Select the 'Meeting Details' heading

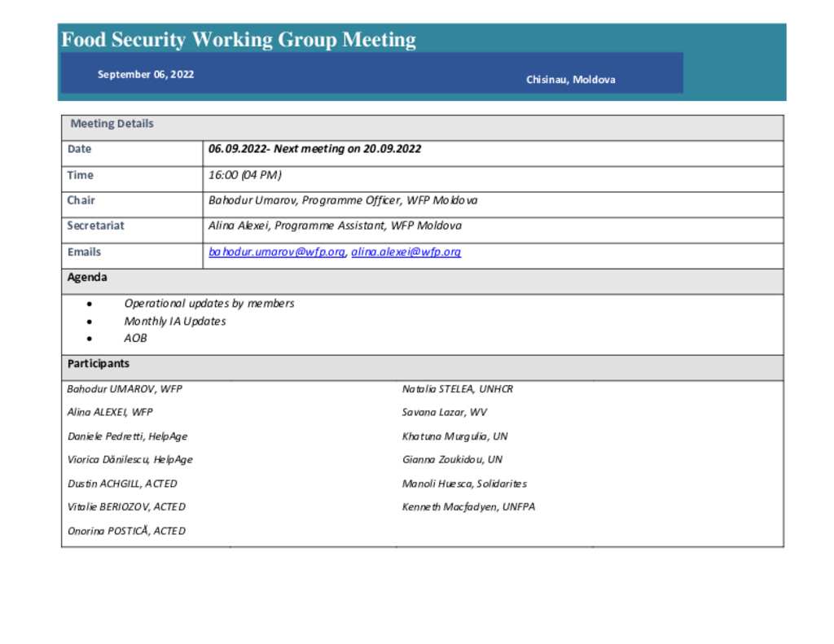(x=112, y=124)
